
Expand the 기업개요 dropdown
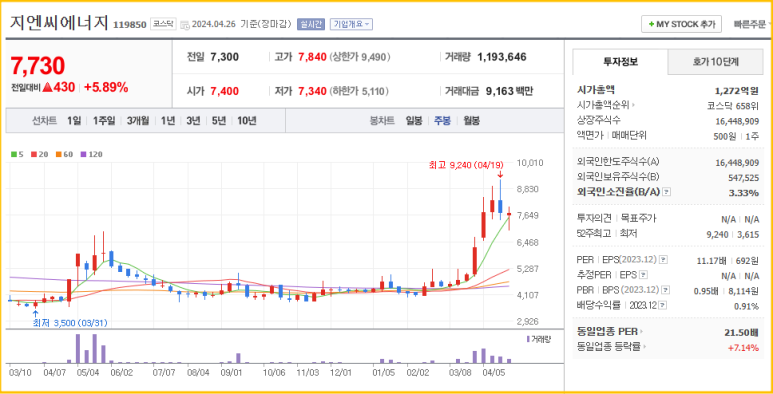[351, 24]
